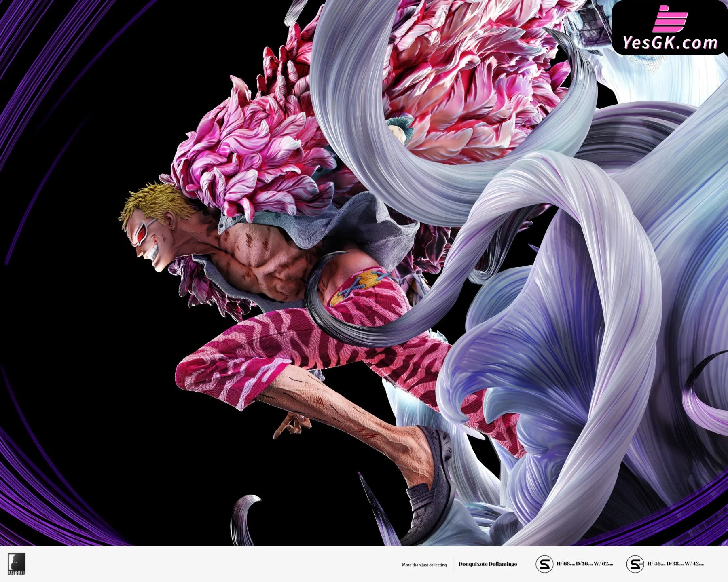Click the circled S size icon

(544, 564)
